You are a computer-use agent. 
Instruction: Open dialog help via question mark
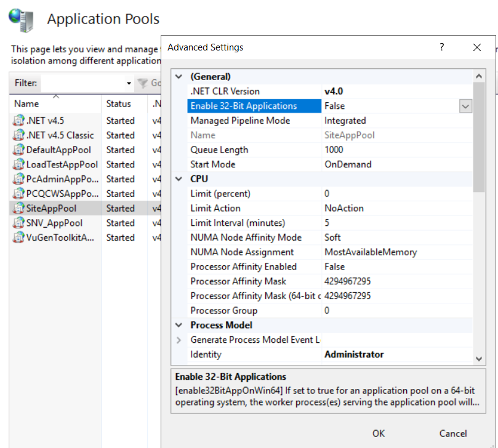[x=441, y=47]
